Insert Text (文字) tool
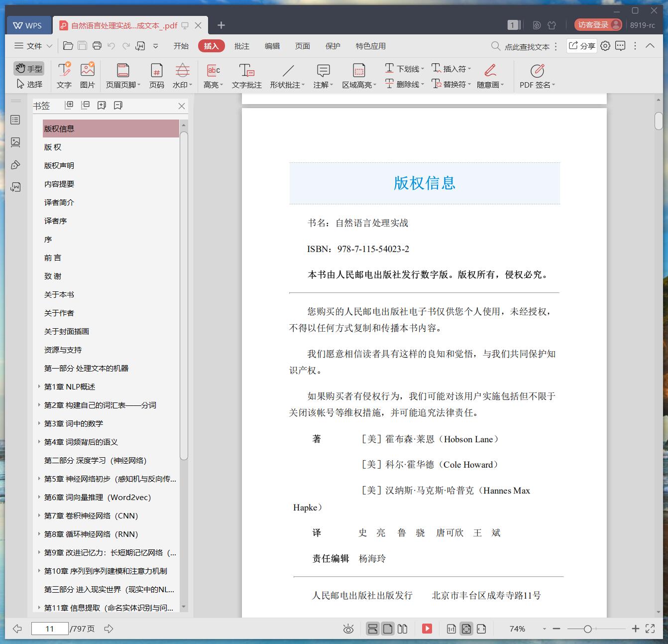Image resolution: width=668 pixels, height=644 pixels. click(64, 76)
